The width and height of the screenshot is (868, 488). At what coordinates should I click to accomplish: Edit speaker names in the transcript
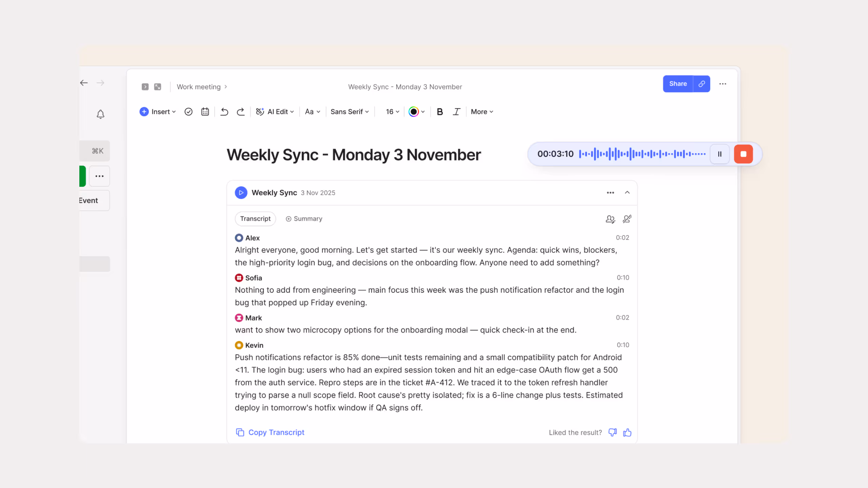(610, 219)
